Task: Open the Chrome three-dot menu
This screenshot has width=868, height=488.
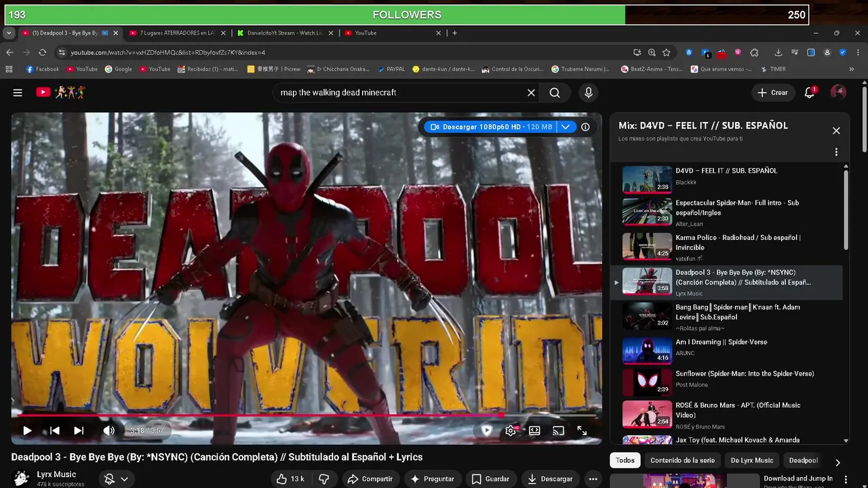Action: click(859, 52)
